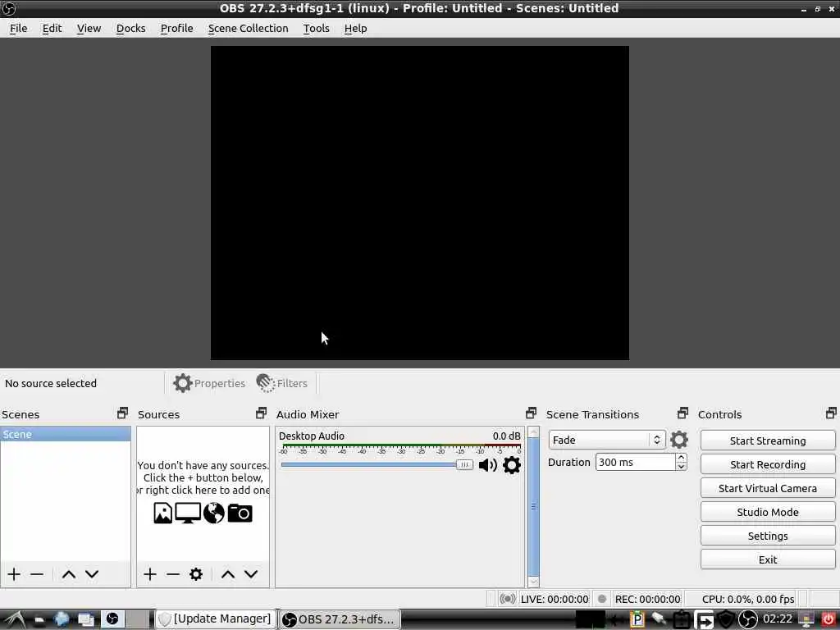This screenshot has width=840, height=630.
Task: Click the OBS launcher icon in taskbar
Action: (x=112, y=619)
